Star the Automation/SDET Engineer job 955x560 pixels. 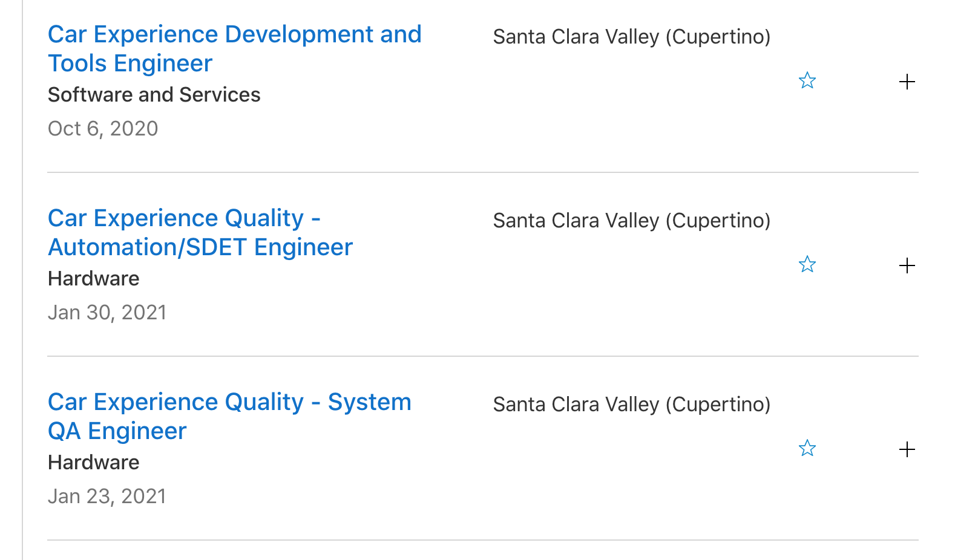pyautogui.click(x=807, y=264)
